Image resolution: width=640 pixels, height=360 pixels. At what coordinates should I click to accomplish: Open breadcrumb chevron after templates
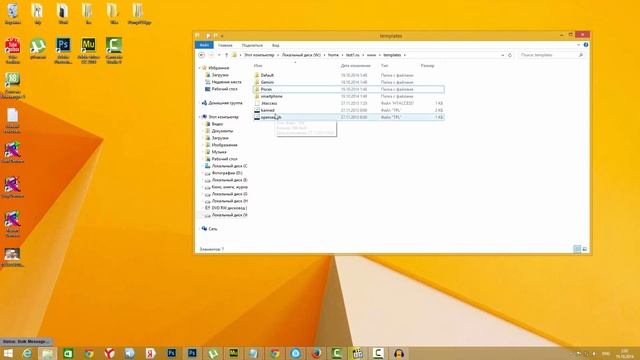click(x=404, y=55)
